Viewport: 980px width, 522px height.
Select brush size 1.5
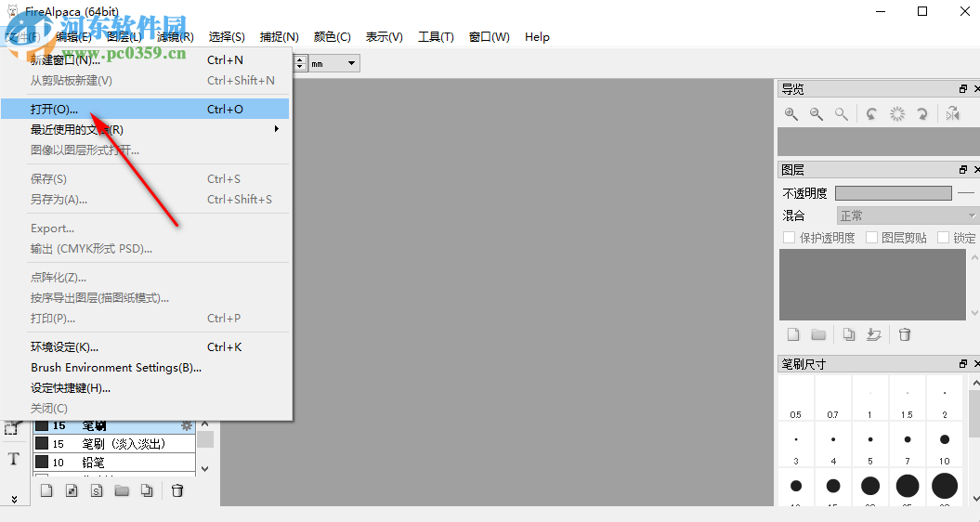coord(907,398)
